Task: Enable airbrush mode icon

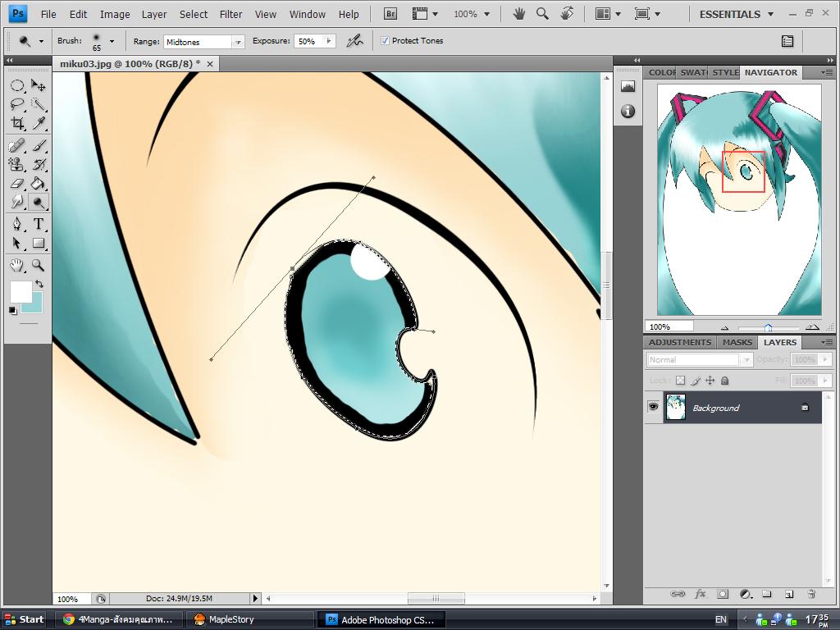Action: click(354, 41)
